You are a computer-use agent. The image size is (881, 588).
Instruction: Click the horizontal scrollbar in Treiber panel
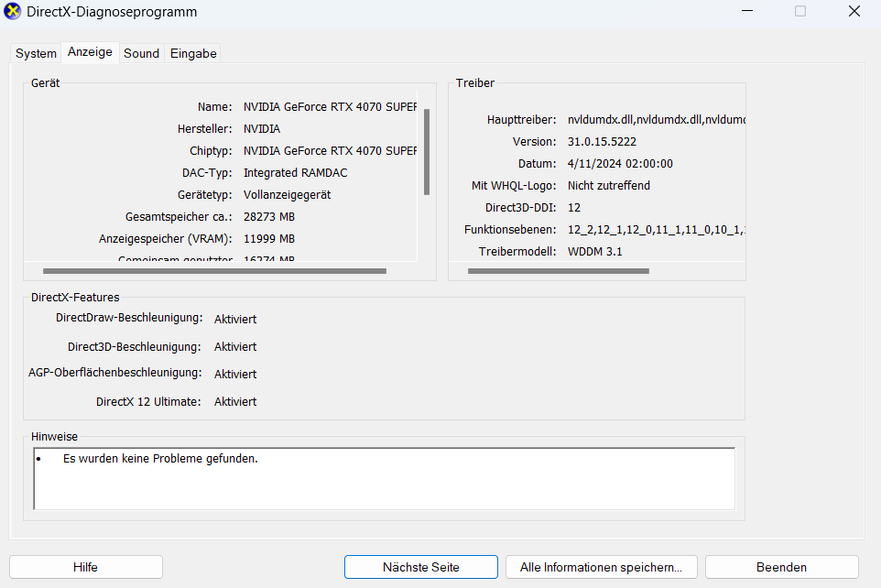tap(559, 271)
